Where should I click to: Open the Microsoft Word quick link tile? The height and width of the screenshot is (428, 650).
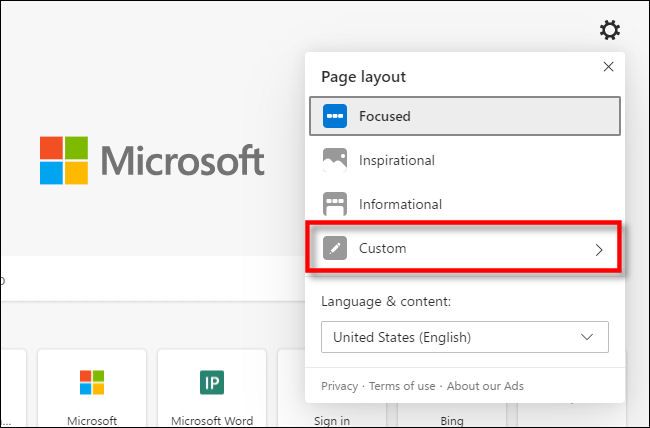tap(212, 390)
